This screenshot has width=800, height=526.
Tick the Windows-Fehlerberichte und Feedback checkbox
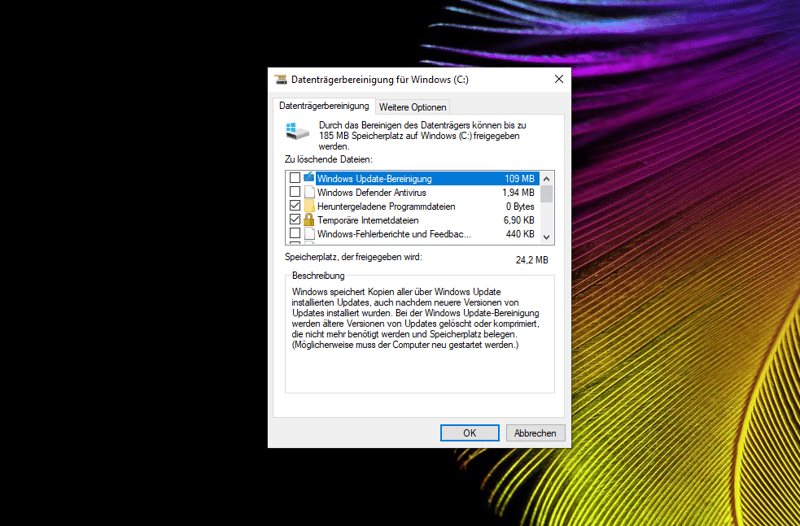click(294, 234)
